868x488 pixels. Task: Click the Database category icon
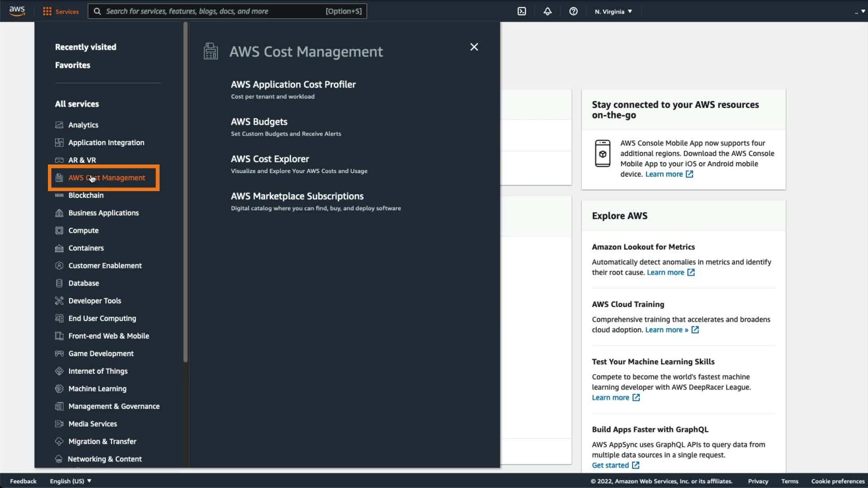pos(59,283)
